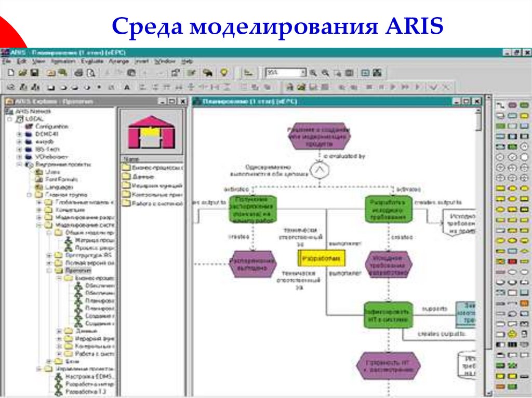532x398 pixels.
Task: Expand the IBS-Tech database node
Action: tap(20, 149)
